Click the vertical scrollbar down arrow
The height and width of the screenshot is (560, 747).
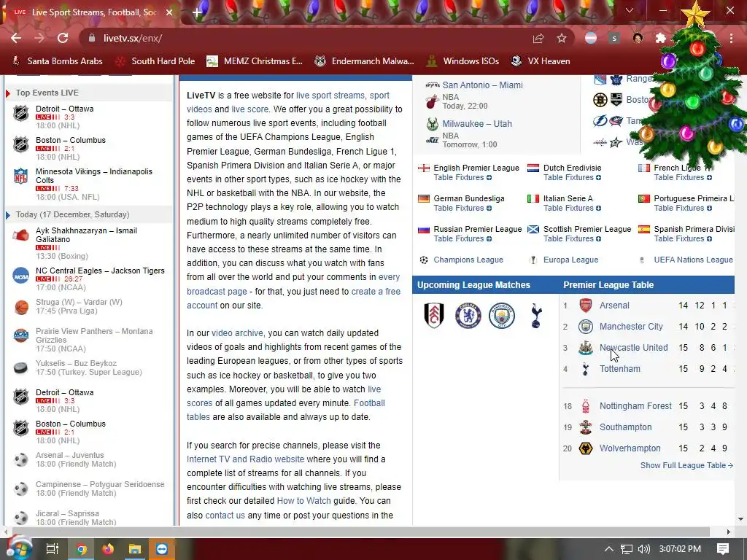(x=741, y=519)
